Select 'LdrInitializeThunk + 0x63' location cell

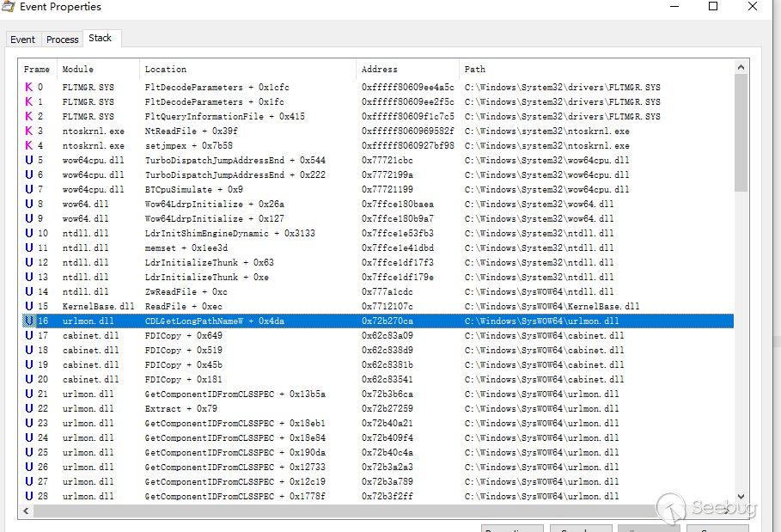point(209,262)
